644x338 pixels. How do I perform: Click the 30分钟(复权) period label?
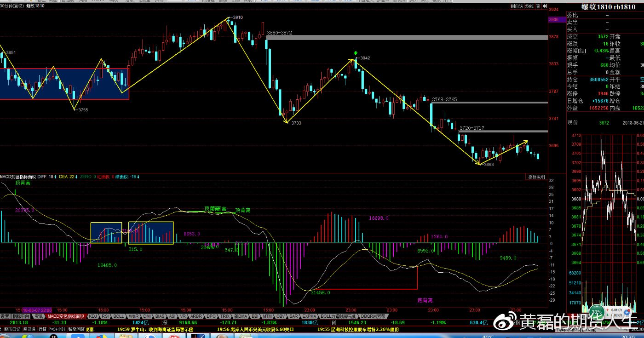click(12, 6)
